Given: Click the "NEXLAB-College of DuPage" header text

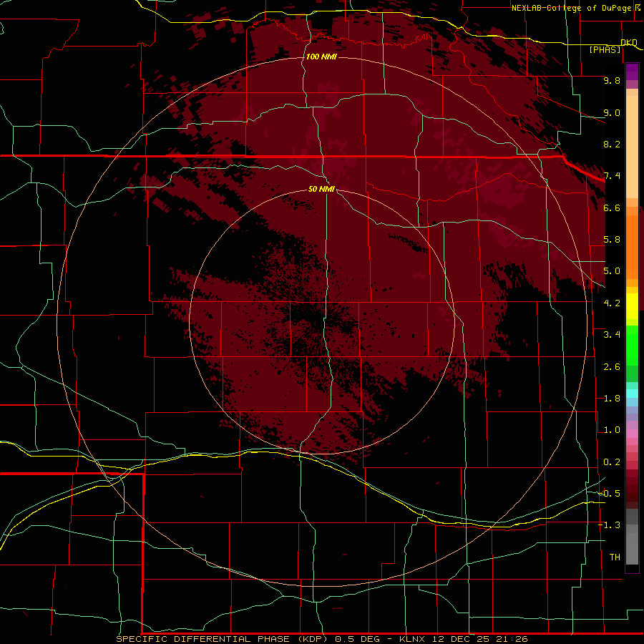Looking at the screenshot, I should tap(572, 8).
